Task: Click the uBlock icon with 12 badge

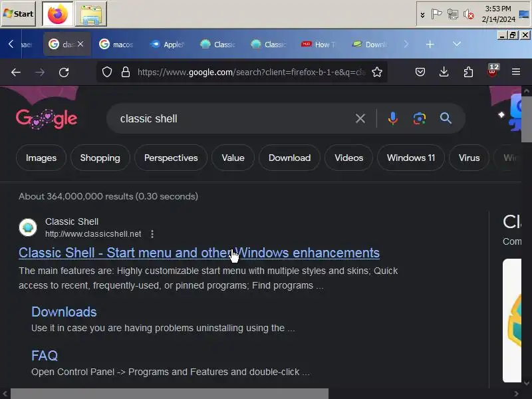Action: (492, 71)
